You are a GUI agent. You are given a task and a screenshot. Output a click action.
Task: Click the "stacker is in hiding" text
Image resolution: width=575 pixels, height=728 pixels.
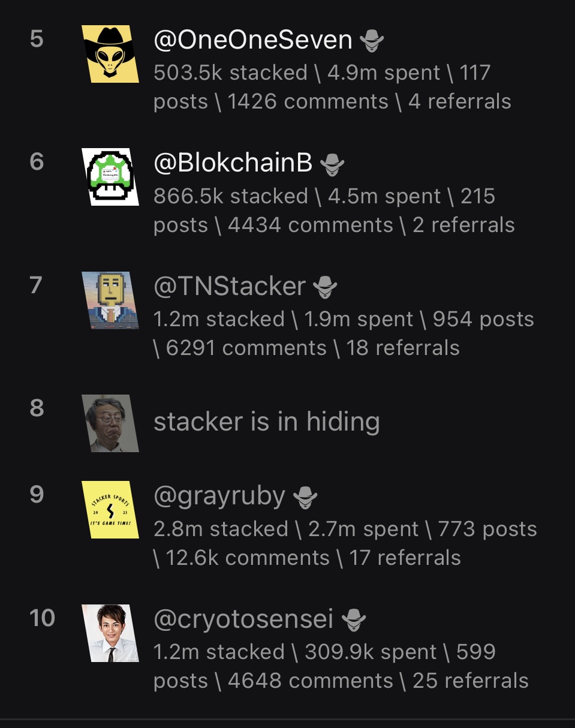(x=266, y=422)
